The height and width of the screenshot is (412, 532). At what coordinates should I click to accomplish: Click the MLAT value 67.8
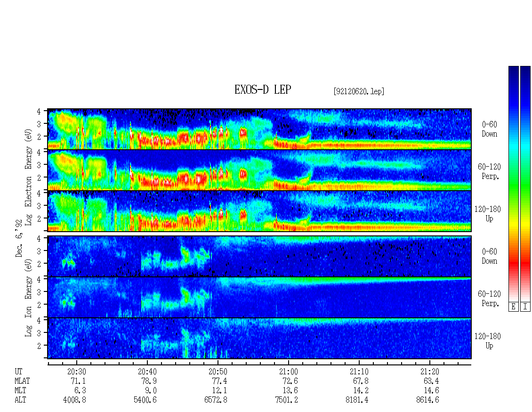point(361,381)
